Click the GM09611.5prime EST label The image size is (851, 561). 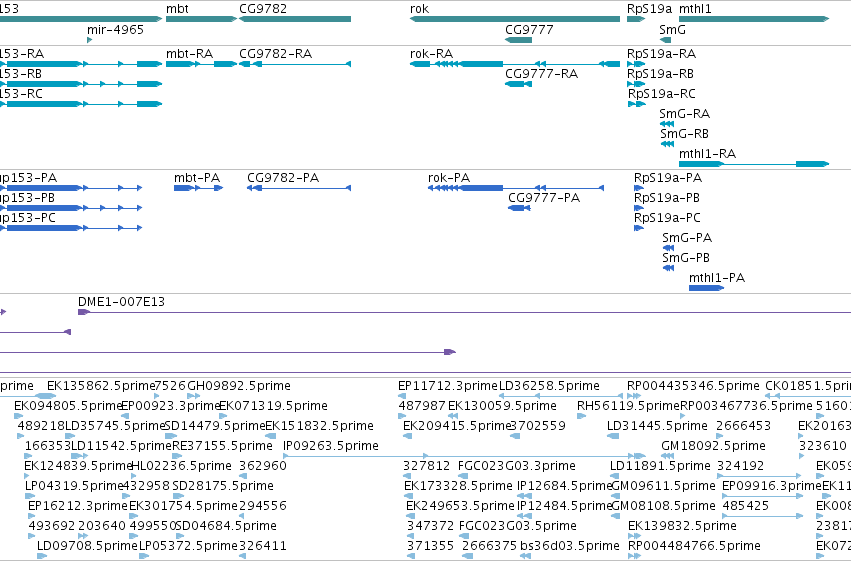tap(664, 487)
